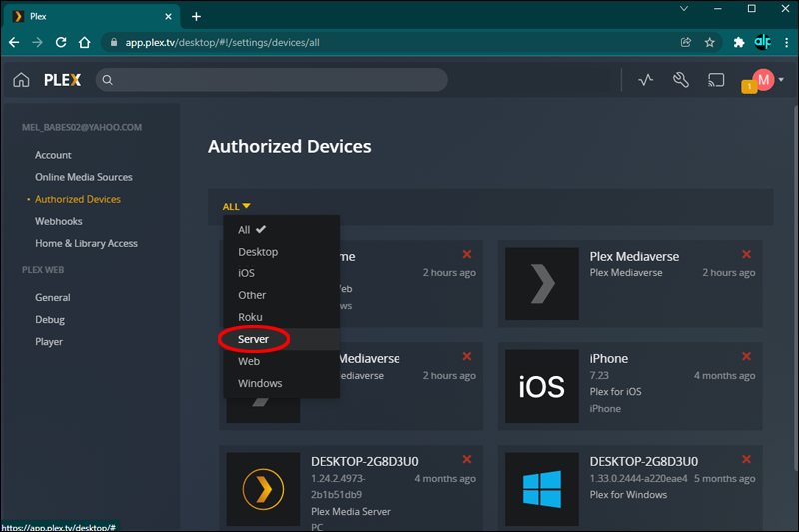Filter devices by iOS

(282, 273)
